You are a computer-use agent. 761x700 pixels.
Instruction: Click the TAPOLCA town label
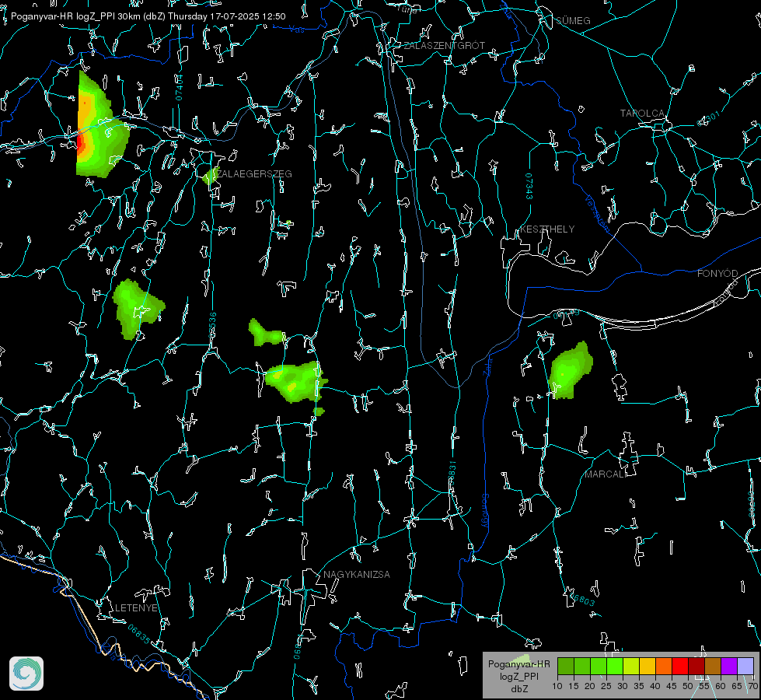coord(643,114)
